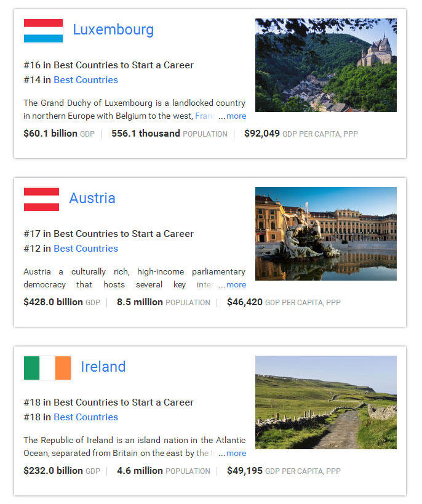422x504 pixels.
Task: Open the Luxembourg country title link
Action: click(113, 30)
